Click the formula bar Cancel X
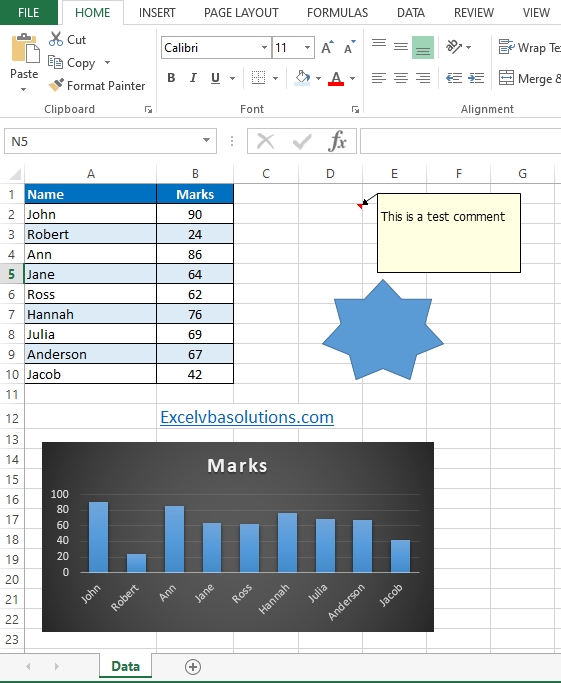The image size is (561, 683). click(x=265, y=141)
